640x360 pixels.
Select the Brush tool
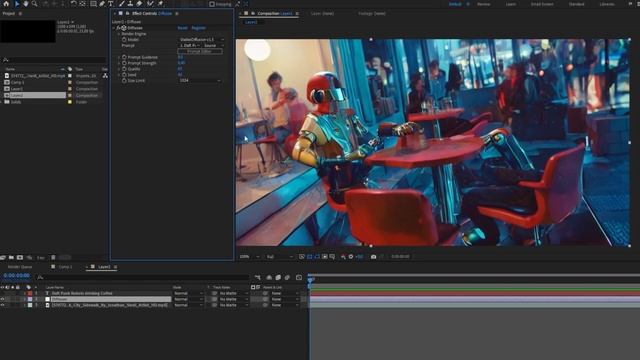(122, 4)
